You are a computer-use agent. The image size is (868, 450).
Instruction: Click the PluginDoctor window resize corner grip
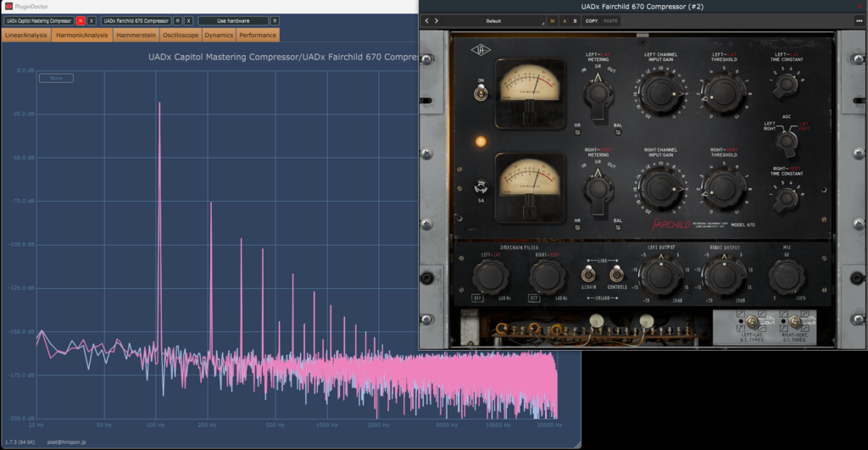(x=577, y=444)
